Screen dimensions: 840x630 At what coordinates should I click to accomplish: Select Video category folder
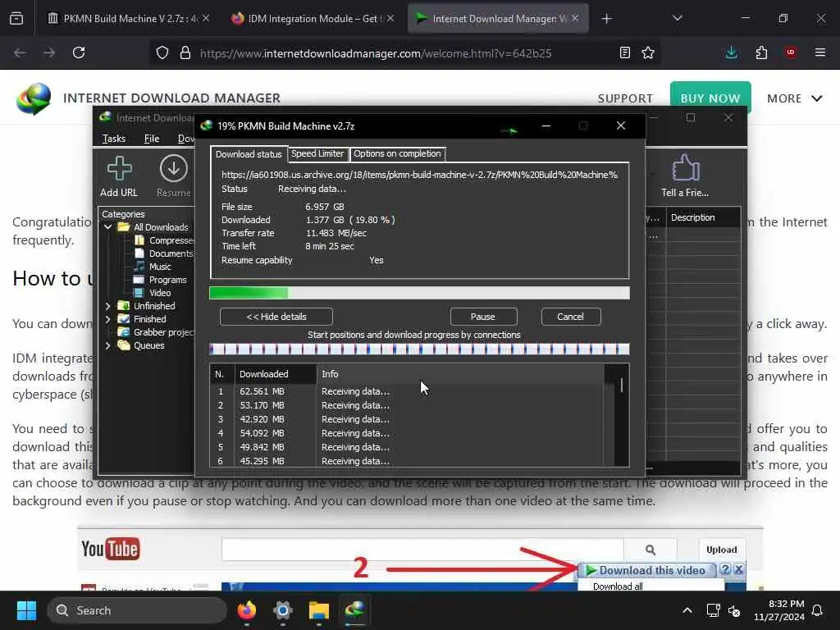coord(153,293)
